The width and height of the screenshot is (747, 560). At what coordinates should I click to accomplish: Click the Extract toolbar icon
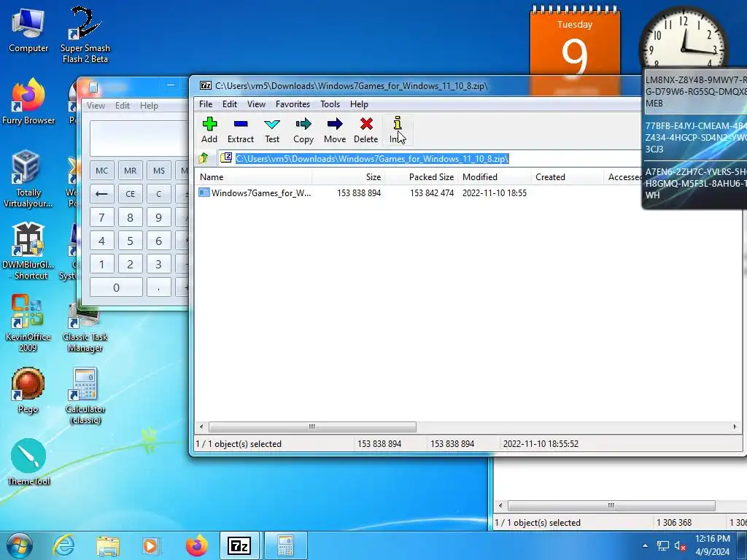pos(241,130)
